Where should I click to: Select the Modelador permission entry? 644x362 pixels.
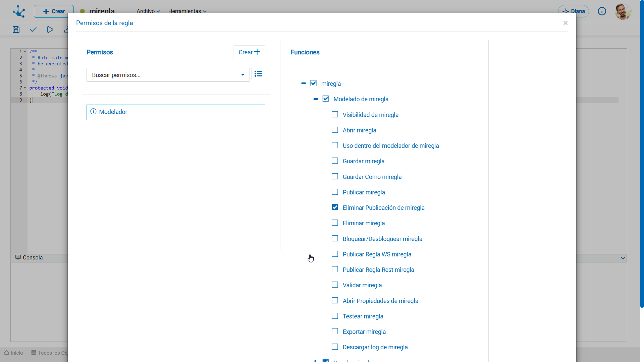(x=176, y=112)
